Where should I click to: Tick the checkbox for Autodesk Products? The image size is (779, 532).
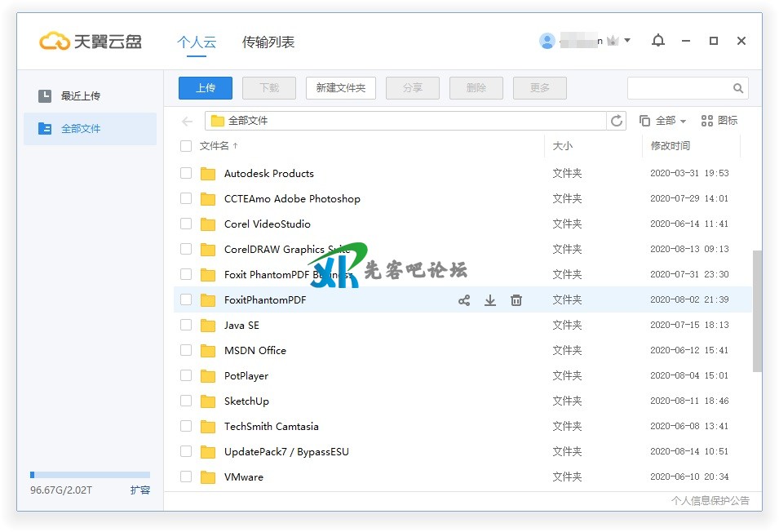pos(186,173)
